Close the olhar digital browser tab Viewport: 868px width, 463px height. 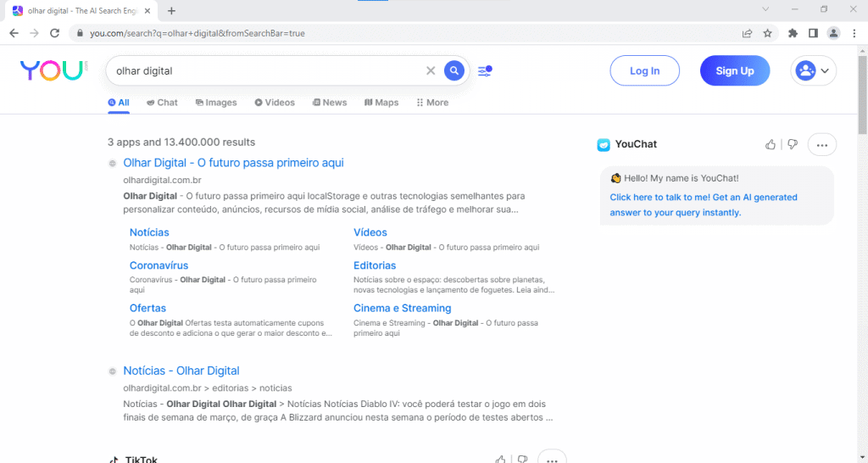point(147,10)
